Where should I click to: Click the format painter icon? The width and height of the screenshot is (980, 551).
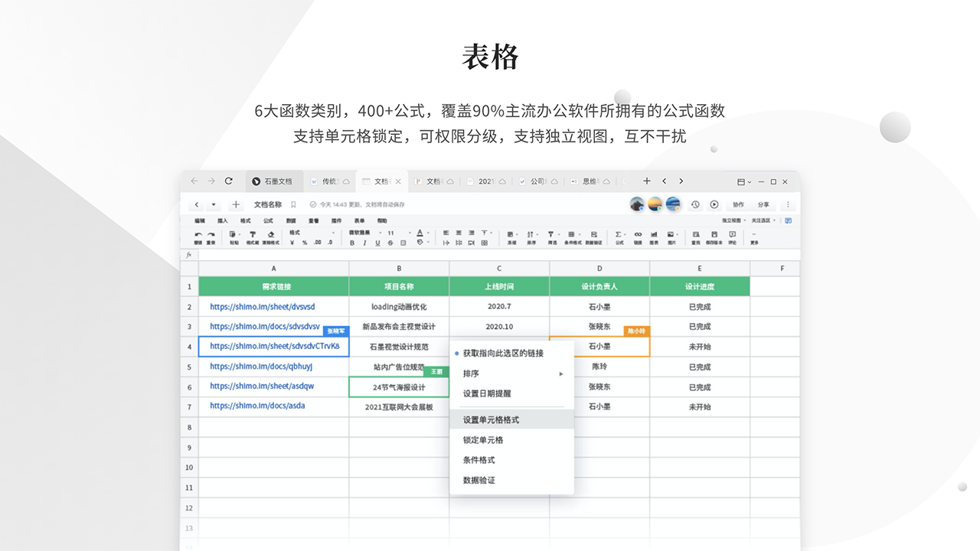click(251, 235)
